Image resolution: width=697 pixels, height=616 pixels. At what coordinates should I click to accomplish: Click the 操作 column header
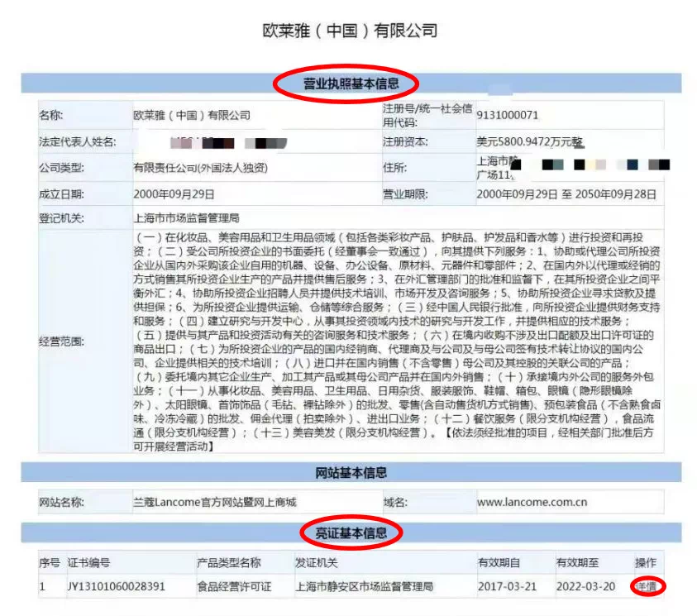pos(646,563)
